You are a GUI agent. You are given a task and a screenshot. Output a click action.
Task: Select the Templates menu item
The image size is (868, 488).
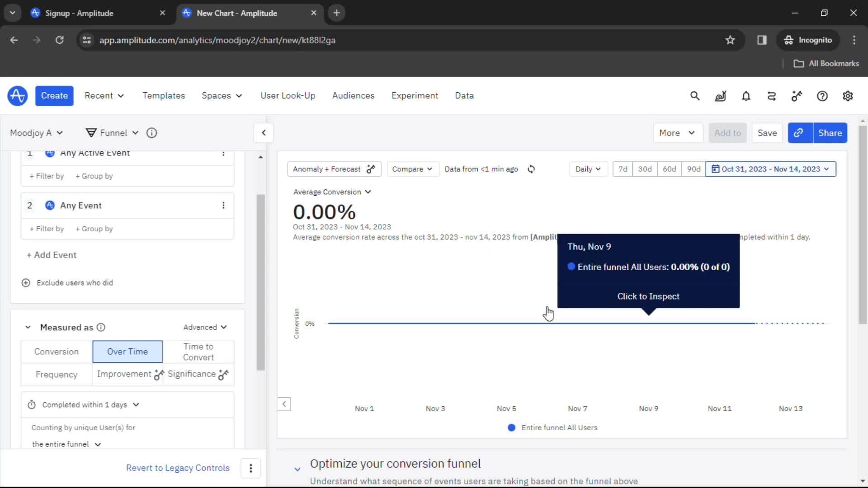164,95
